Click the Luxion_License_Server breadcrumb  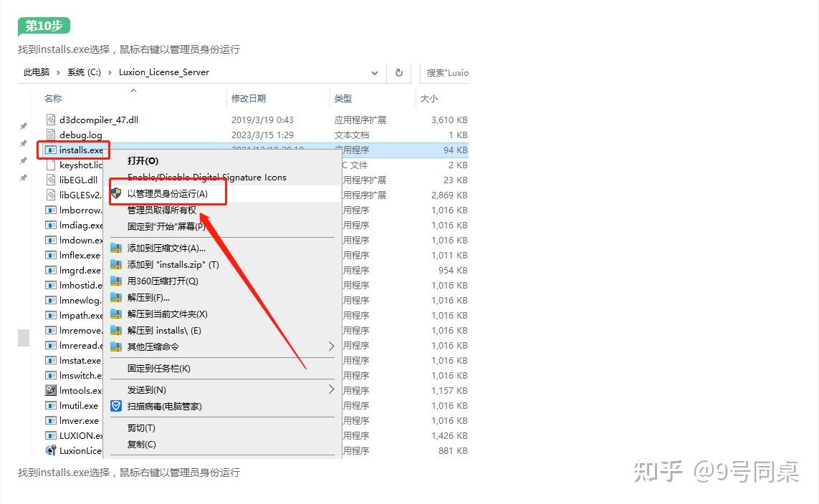(x=164, y=72)
